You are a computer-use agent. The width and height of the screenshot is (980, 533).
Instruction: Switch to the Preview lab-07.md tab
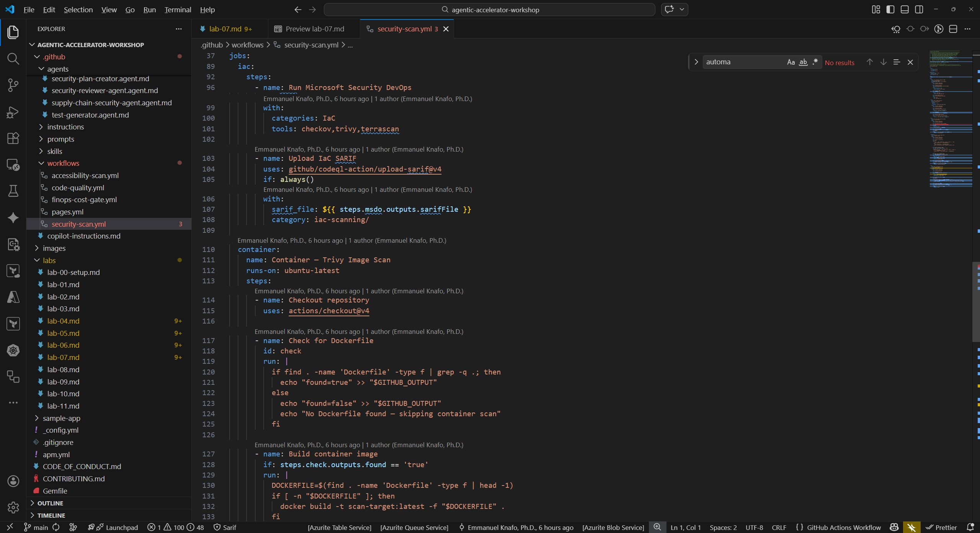[314, 28]
